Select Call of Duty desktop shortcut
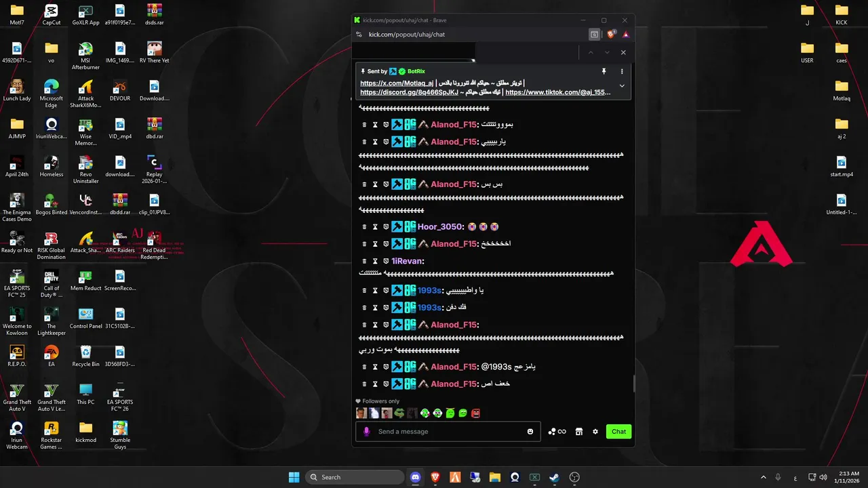 [x=52, y=283]
